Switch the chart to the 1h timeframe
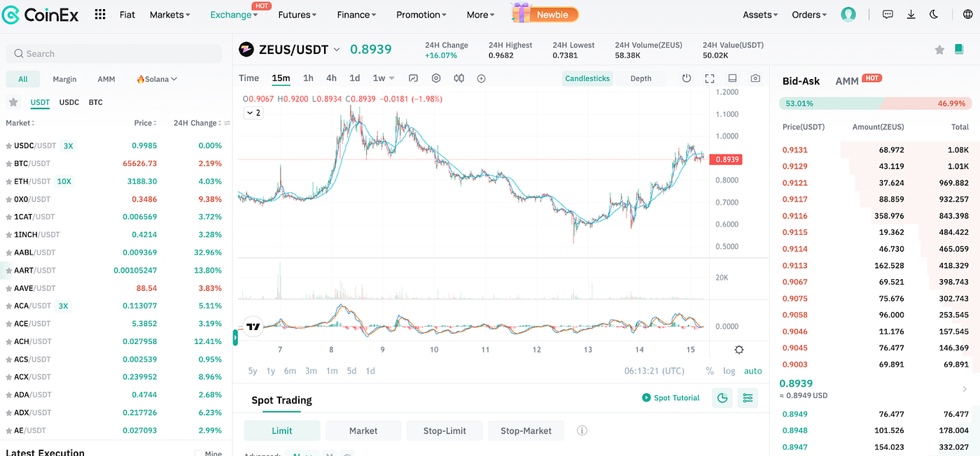980x456 pixels. tap(308, 78)
